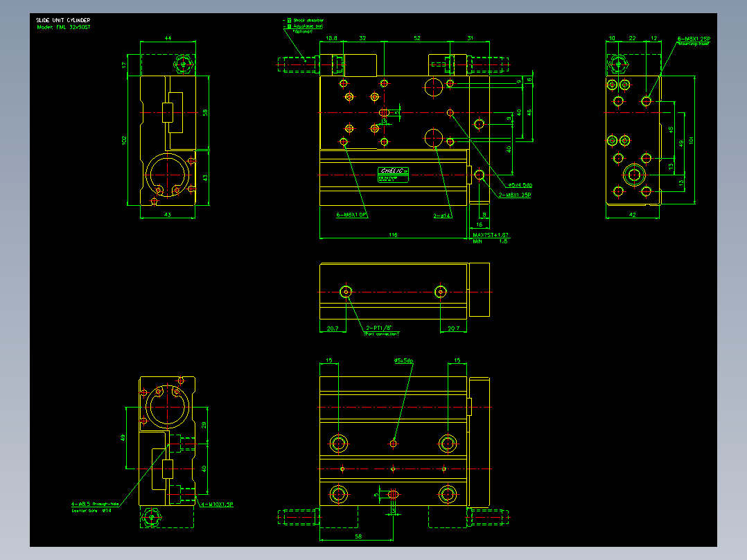Select the '44' width dimension
The width and height of the screenshot is (747, 560).
(168, 38)
